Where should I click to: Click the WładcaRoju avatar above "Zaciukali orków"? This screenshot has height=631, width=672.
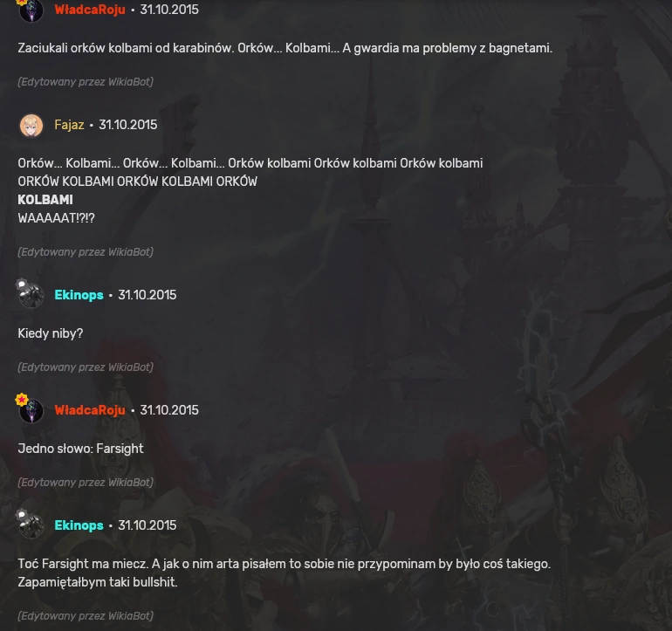pos(31,10)
